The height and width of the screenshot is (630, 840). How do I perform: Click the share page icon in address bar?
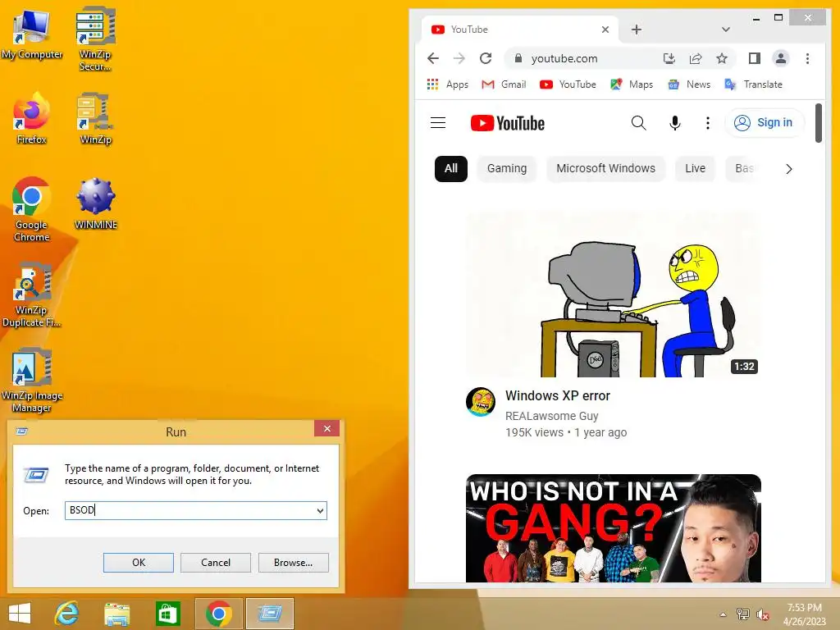coord(696,58)
